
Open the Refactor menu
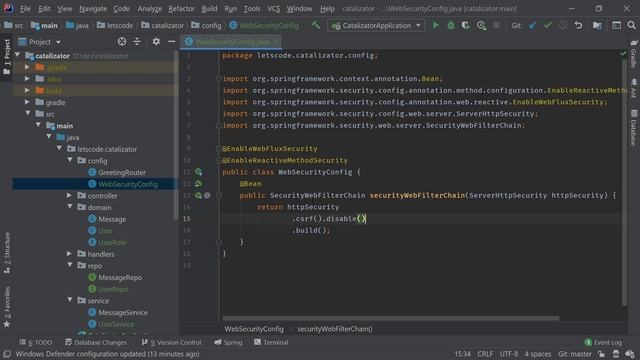pyautogui.click(x=181, y=9)
